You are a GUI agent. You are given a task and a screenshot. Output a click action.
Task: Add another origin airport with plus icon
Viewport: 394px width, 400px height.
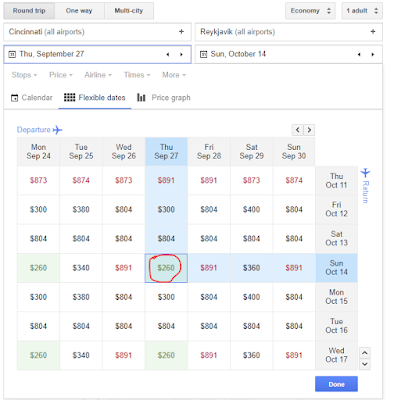tap(181, 32)
